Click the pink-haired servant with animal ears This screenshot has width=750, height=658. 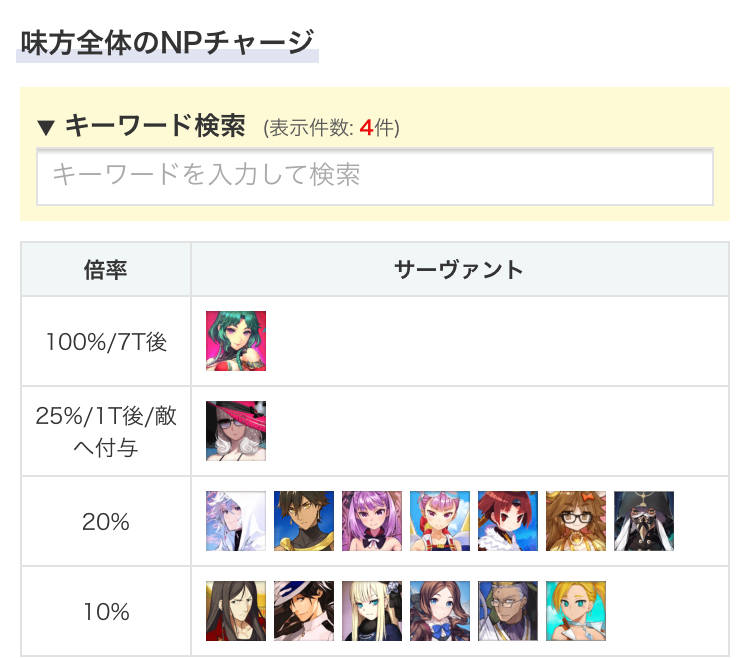coord(440,521)
